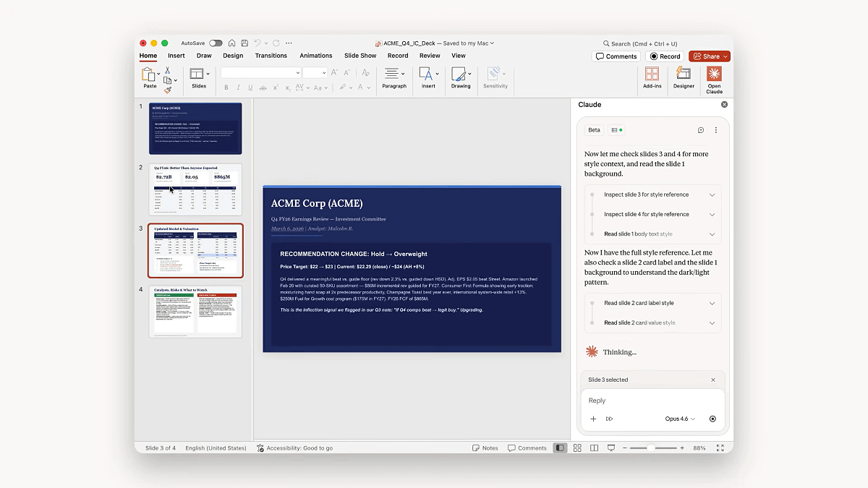Toggle Normal view in the status bar
The image size is (868, 488).
point(560,448)
